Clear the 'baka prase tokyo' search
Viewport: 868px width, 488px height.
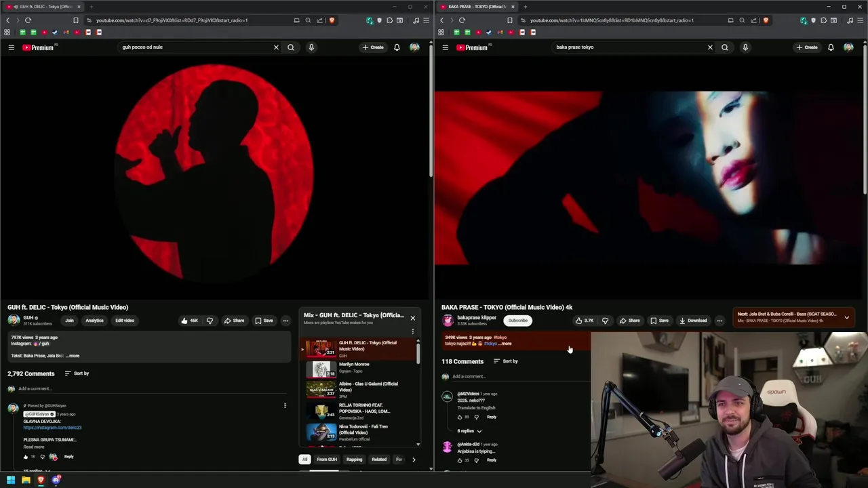(710, 47)
